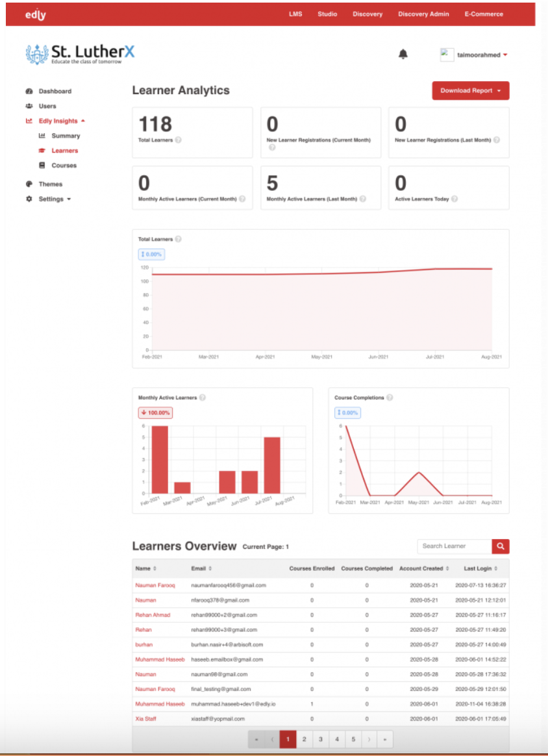The height and width of the screenshot is (756, 548).
Task: Select LMS in the top navigation
Action: pos(295,14)
